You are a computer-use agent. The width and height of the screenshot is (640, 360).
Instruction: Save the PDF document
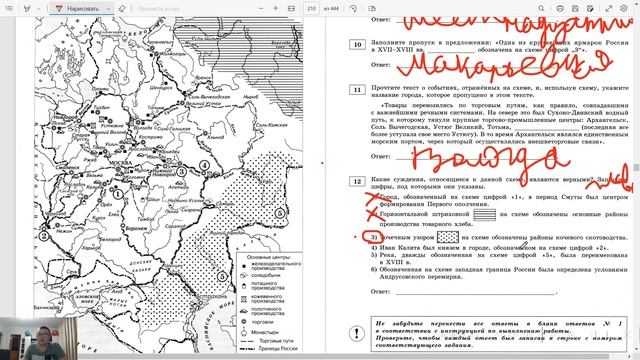(x=575, y=8)
